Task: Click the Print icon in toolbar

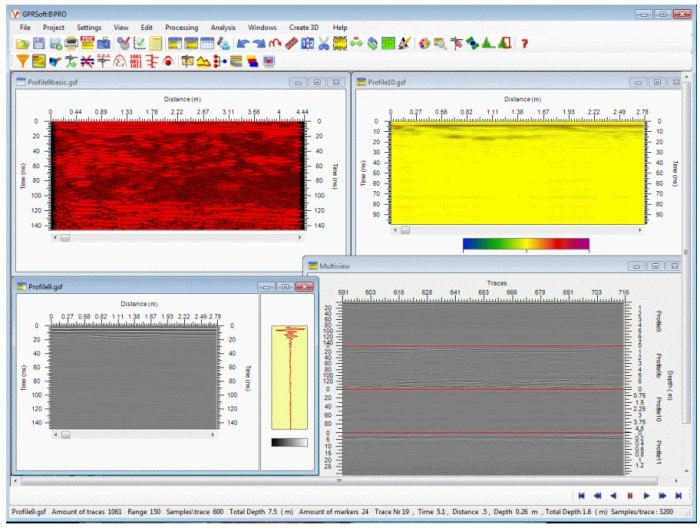Action: click(71, 44)
